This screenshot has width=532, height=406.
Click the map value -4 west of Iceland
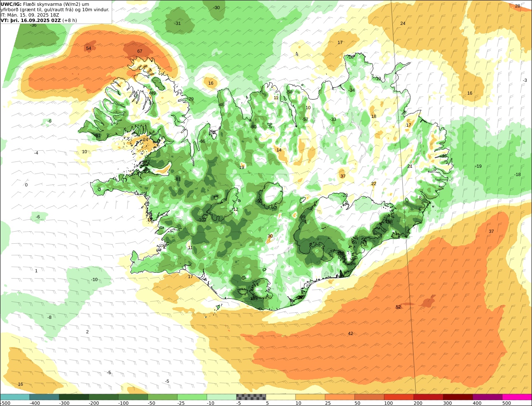36,153
